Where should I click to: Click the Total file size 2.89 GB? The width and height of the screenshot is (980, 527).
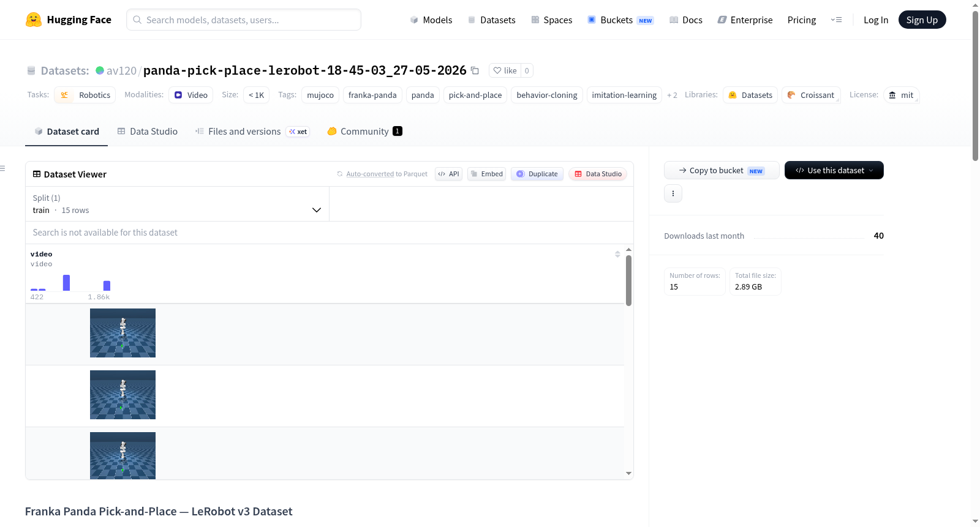tap(755, 282)
